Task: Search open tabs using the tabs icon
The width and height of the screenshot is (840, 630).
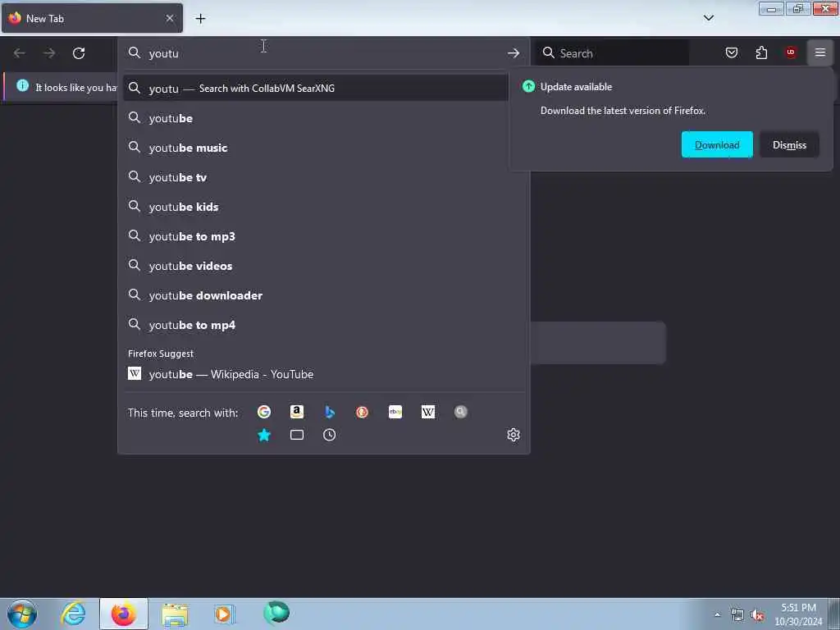Action: coord(297,435)
